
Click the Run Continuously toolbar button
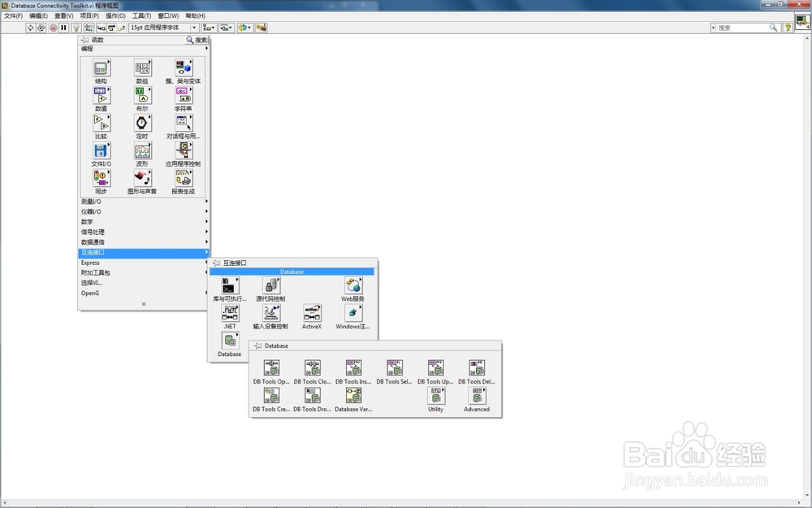click(41, 28)
